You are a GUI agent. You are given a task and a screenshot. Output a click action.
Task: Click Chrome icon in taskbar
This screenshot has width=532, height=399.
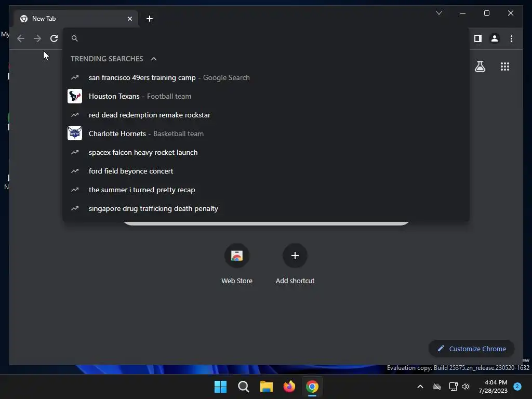(312, 387)
